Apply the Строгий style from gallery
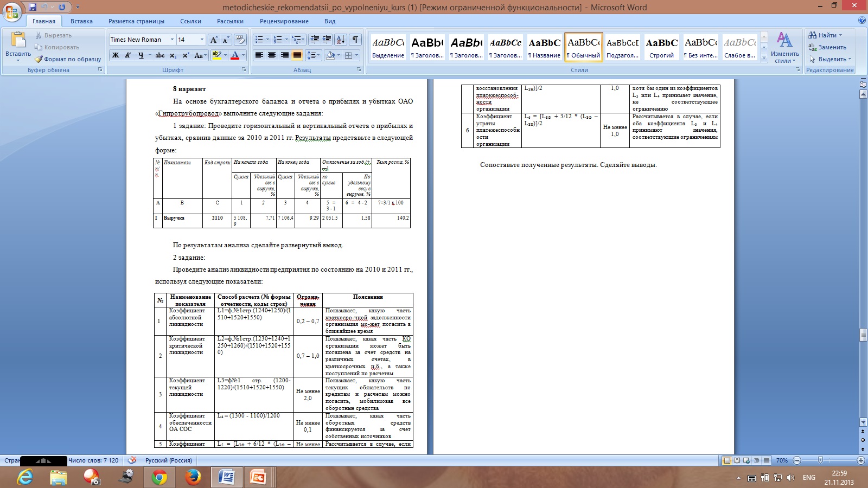This screenshot has width=868, height=488. tap(661, 47)
